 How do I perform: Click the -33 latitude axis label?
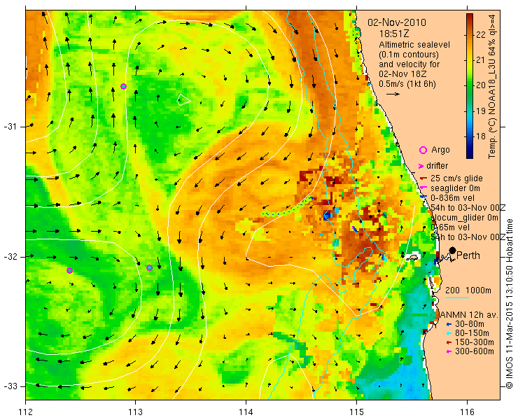[10, 386]
